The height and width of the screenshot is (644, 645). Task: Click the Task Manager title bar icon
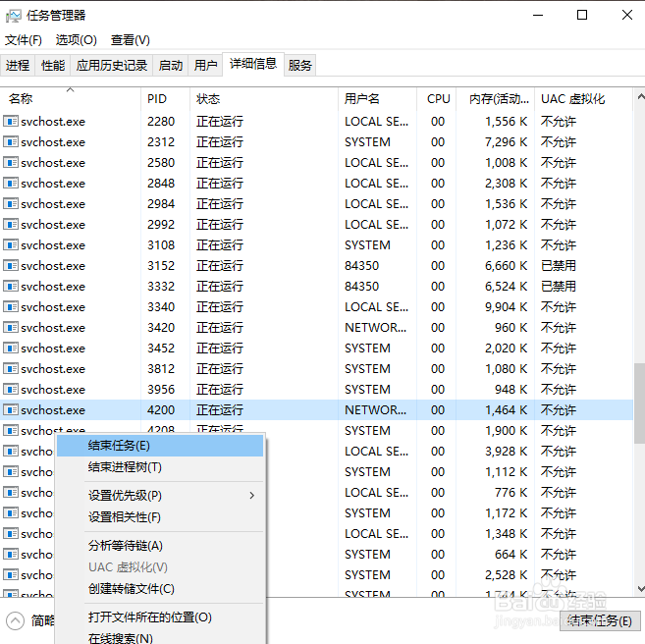pos(13,16)
